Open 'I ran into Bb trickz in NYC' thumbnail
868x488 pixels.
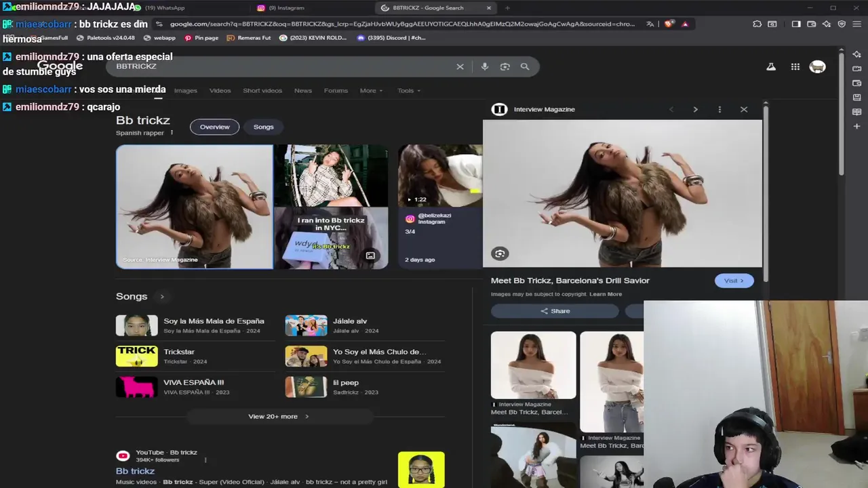coord(331,238)
